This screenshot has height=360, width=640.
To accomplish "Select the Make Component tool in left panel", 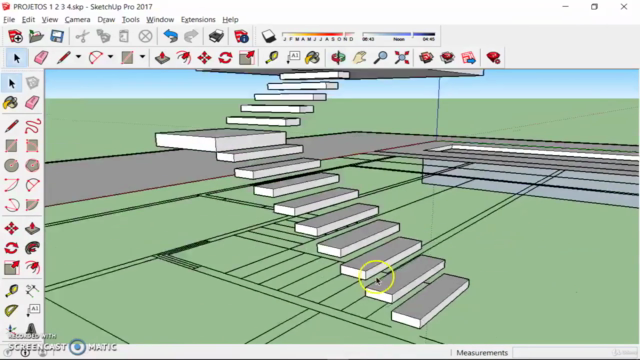I will 32,83.
